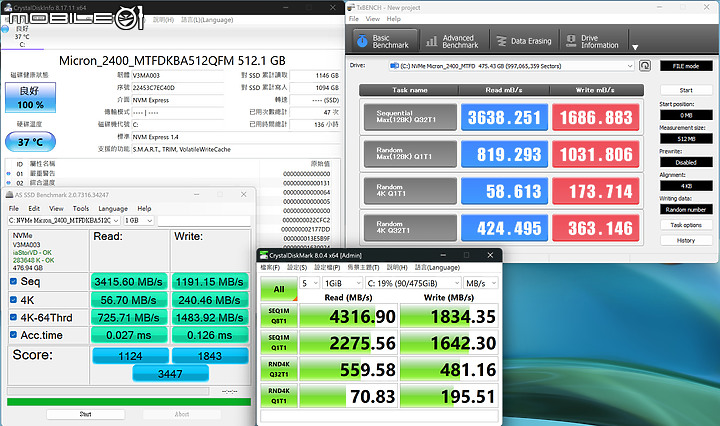Run the RND4K Q1T1 test
Image resolution: width=720 pixels, height=426 pixels.
[x=279, y=396]
